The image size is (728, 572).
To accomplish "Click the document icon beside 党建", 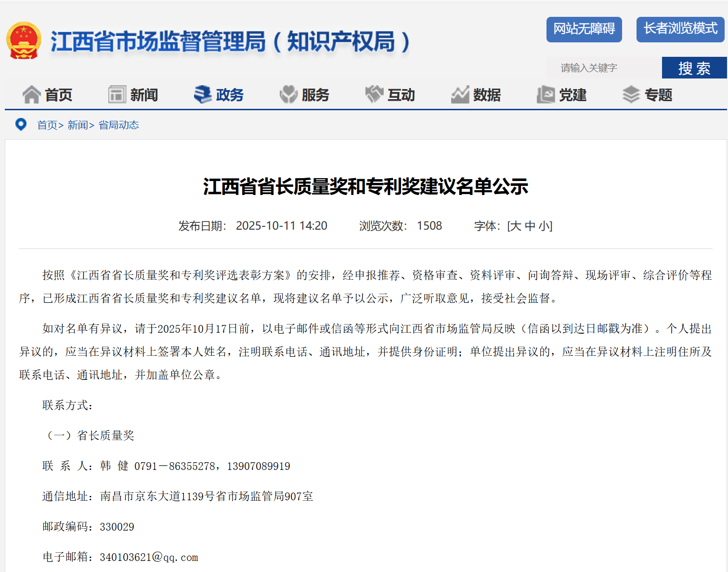I will [x=546, y=95].
